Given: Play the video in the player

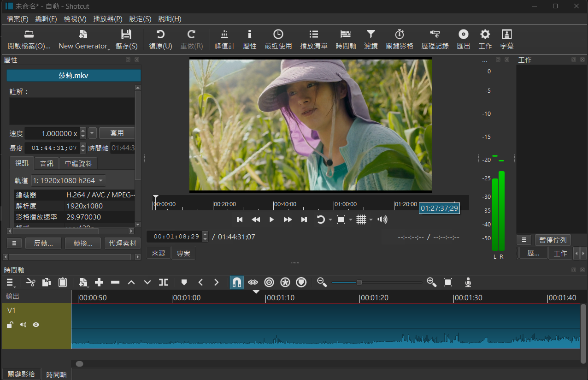Looking at the screenshot, I should coord(272,220).
